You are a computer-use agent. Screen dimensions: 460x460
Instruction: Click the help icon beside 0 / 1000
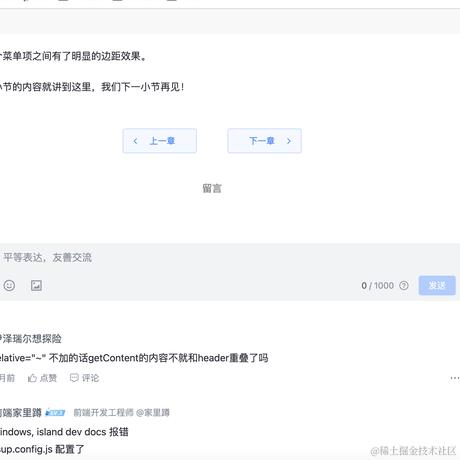coord(404,285)
